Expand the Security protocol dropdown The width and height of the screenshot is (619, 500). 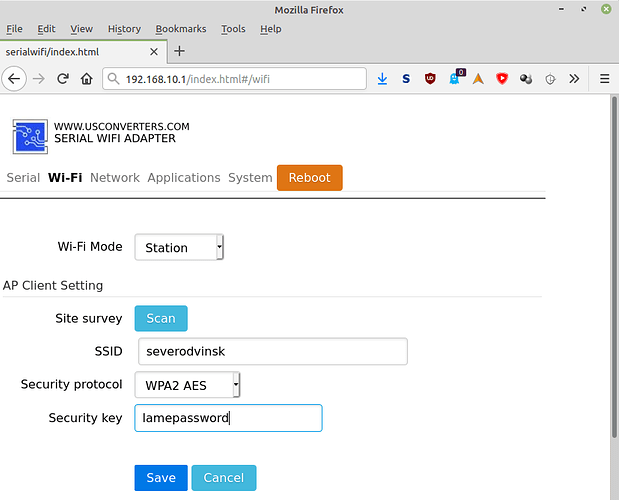tap(188, 385)
